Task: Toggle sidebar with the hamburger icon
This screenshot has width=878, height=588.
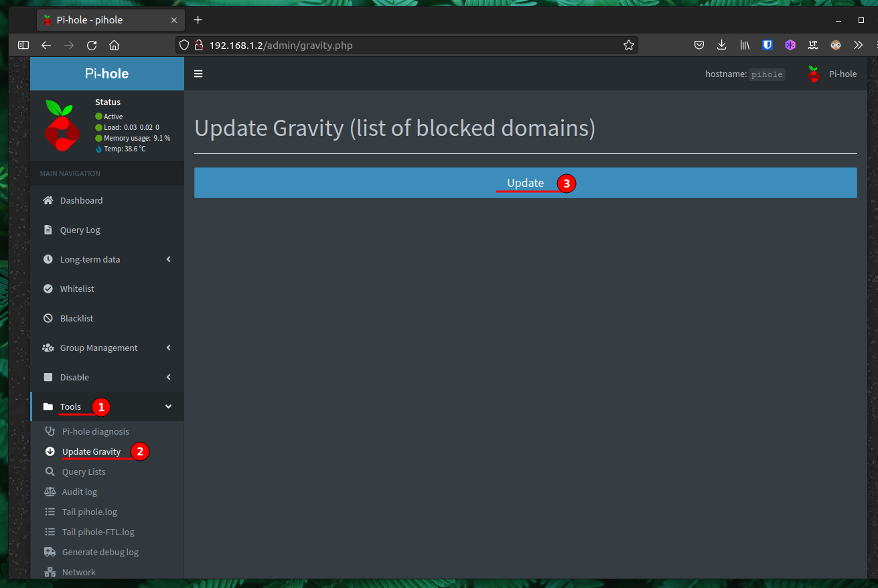Action: 198,74
